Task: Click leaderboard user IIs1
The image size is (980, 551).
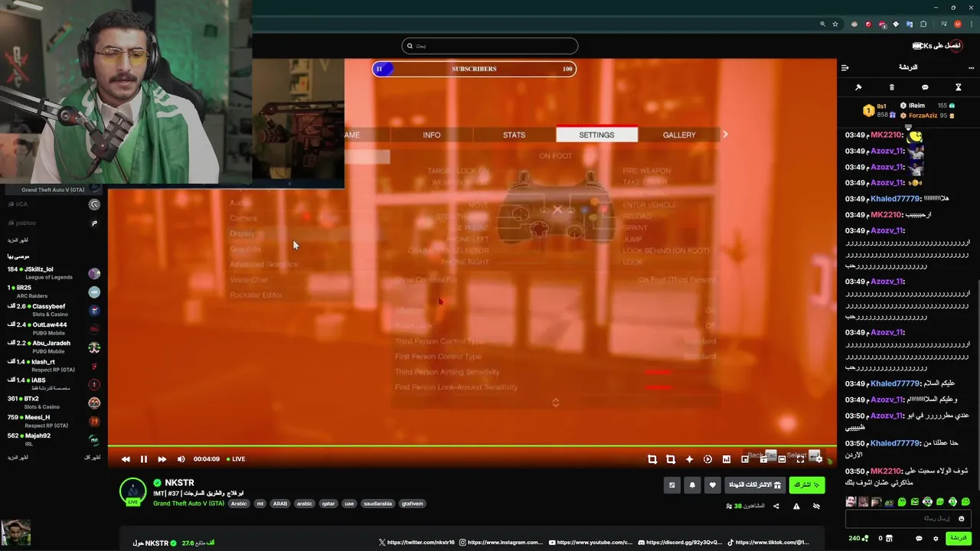Action: (x=882, y=106)
